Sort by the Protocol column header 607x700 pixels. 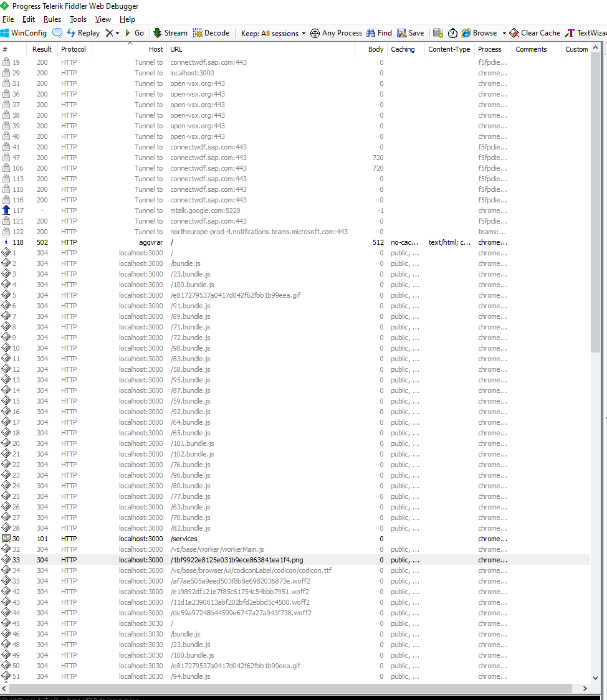coord(74,49)
